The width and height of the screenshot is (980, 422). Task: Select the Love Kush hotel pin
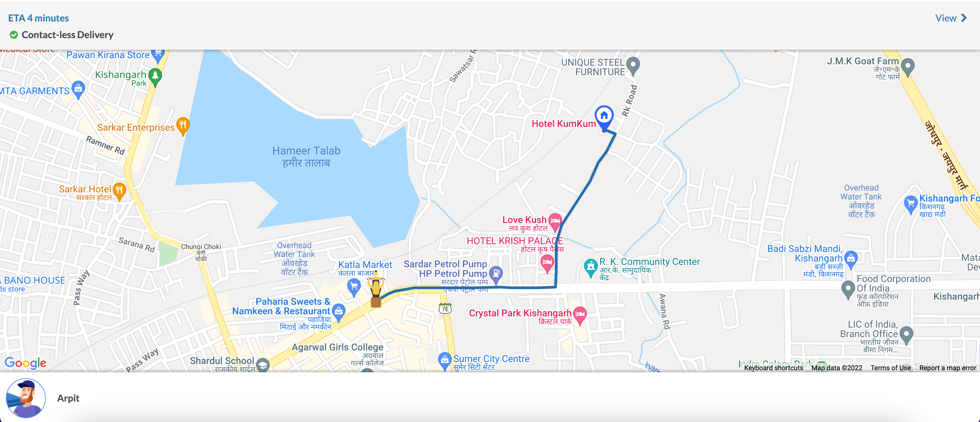click(555, 221)
